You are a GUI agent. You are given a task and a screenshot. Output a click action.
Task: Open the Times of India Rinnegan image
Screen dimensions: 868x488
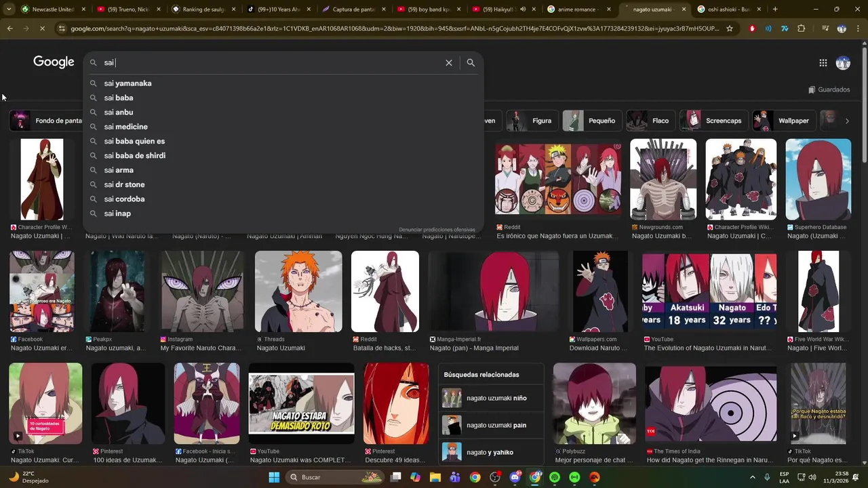[x=711, y=403]
